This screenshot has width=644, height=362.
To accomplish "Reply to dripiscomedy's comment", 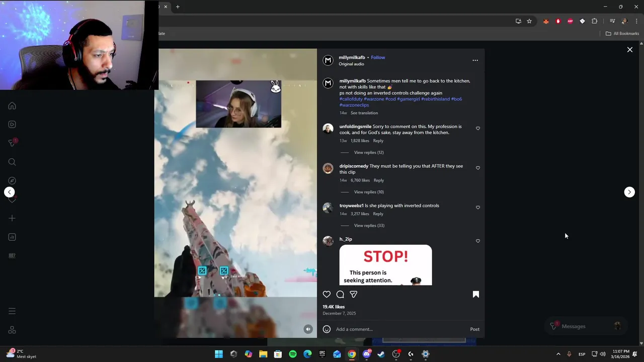I will tap(378, 180).
